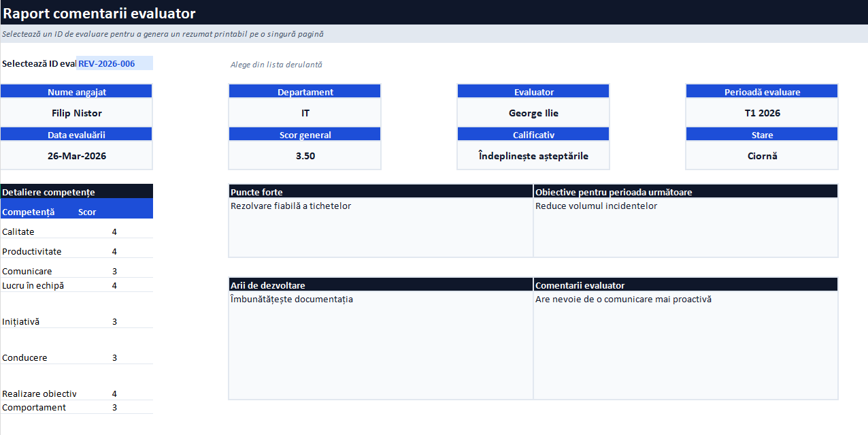The image size is (868, 435).
Task: Select the text 'Îmbunătățește documentația'
Action: tap(292, 299)
